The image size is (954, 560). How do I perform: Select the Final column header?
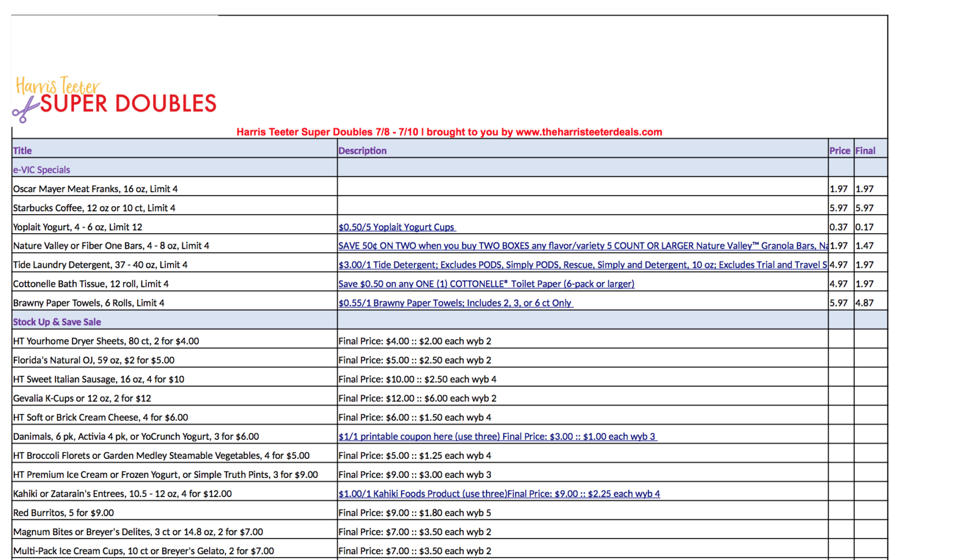click(866, 150)
